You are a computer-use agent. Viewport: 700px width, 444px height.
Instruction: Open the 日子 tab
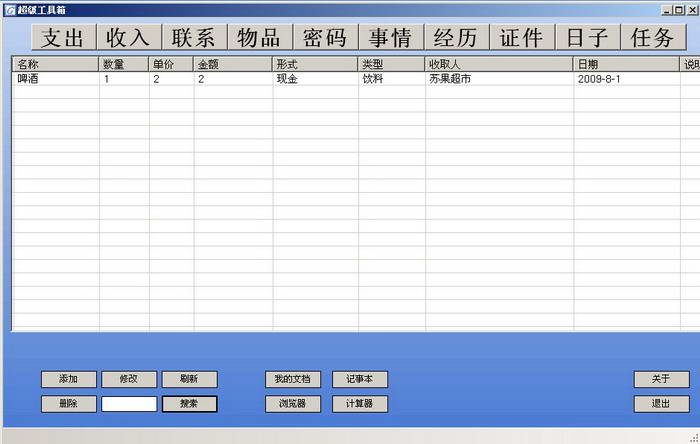point(588,37)
